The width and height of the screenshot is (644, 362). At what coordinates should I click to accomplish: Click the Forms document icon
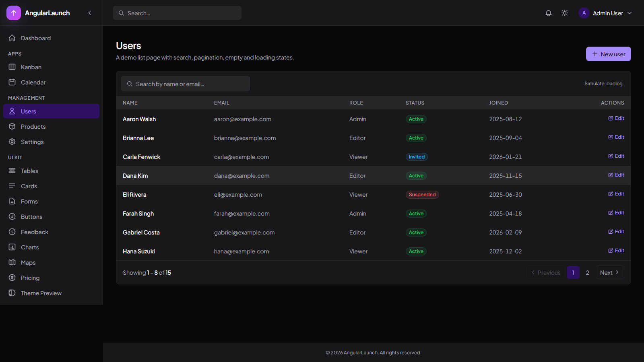pyautogui.click(x=12, y=202)
